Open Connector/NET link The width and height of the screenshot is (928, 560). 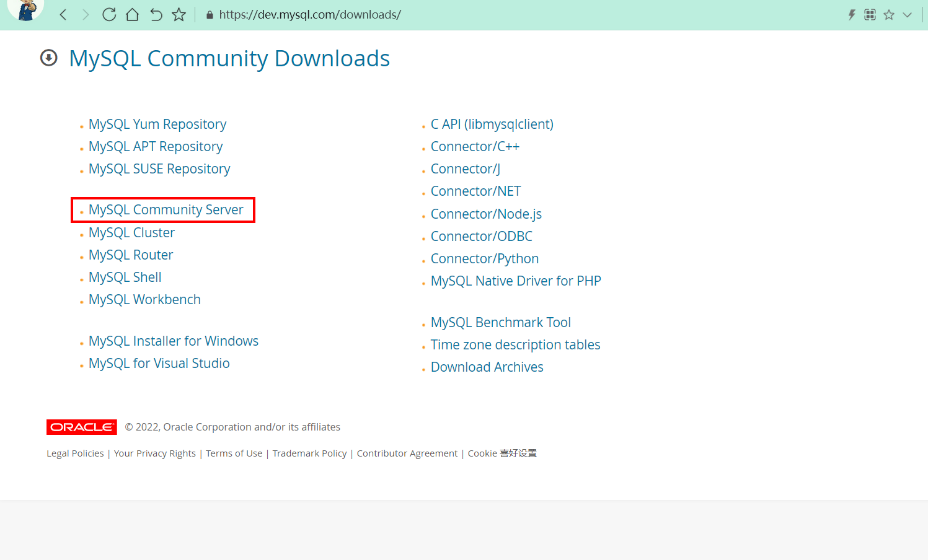click(x=475, y=191)
